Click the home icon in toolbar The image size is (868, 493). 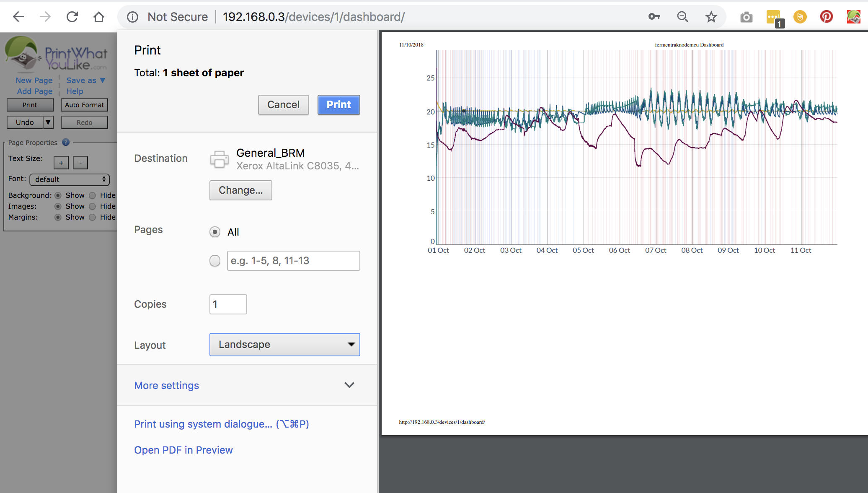99,17
